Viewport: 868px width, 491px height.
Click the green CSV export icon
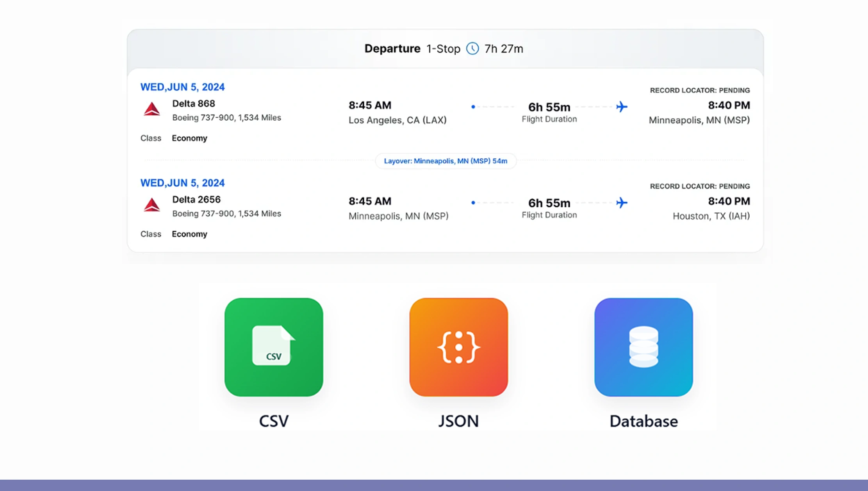tap(274, 347)
